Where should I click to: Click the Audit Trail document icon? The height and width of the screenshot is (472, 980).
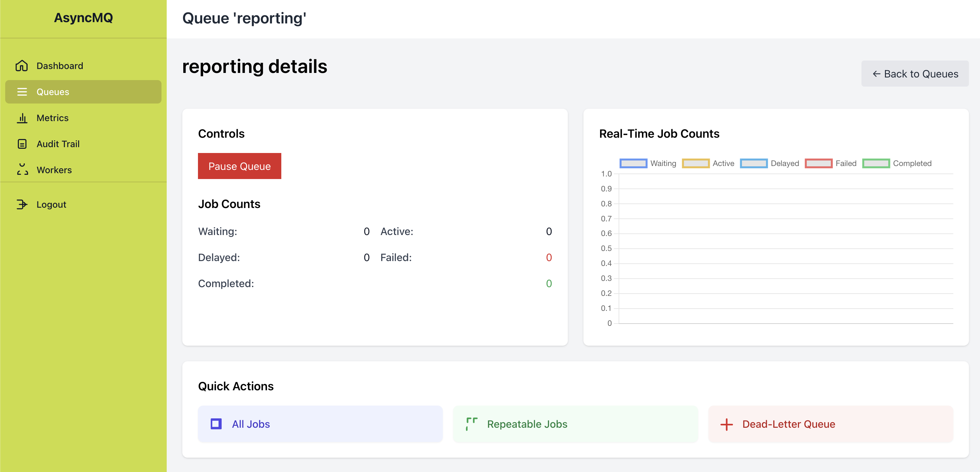tap(22, 144)
